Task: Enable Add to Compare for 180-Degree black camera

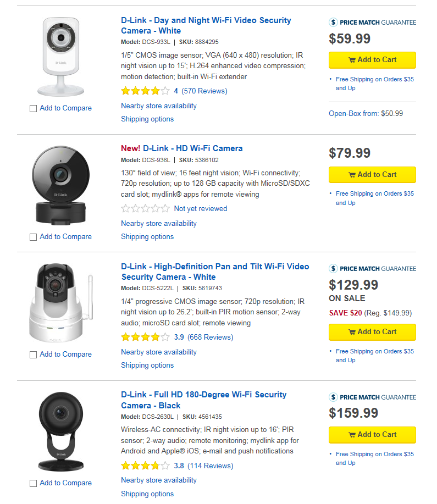Action: pos(33,484)
